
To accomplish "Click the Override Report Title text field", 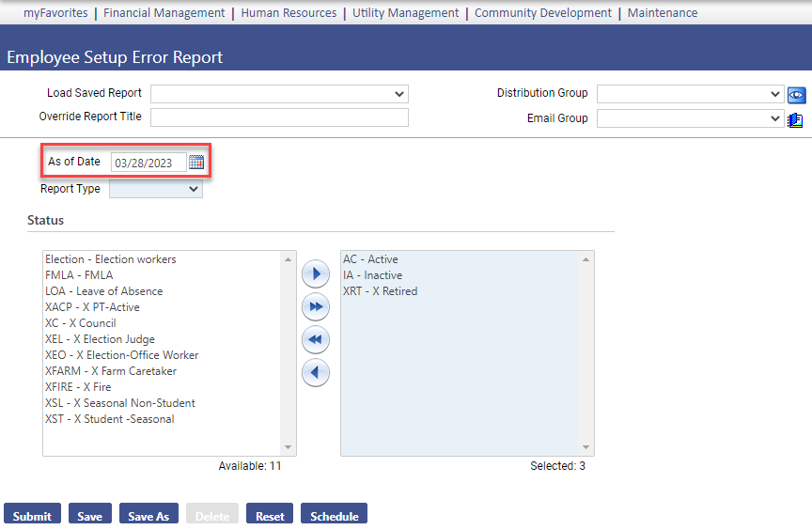I will click(x=279, y=117).
